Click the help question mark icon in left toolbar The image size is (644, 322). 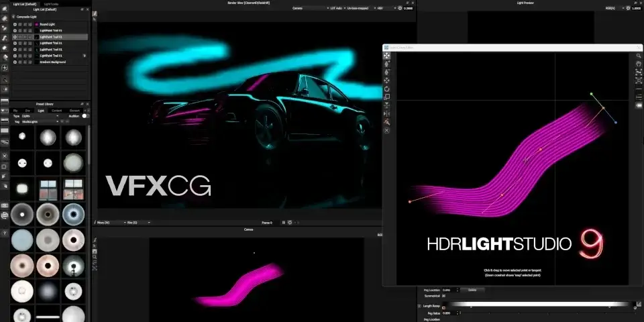[x=5, y=233]
